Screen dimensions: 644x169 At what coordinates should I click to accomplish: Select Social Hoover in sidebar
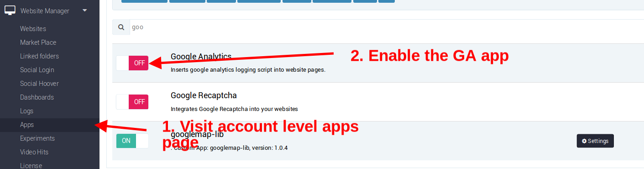pos(39,83)
